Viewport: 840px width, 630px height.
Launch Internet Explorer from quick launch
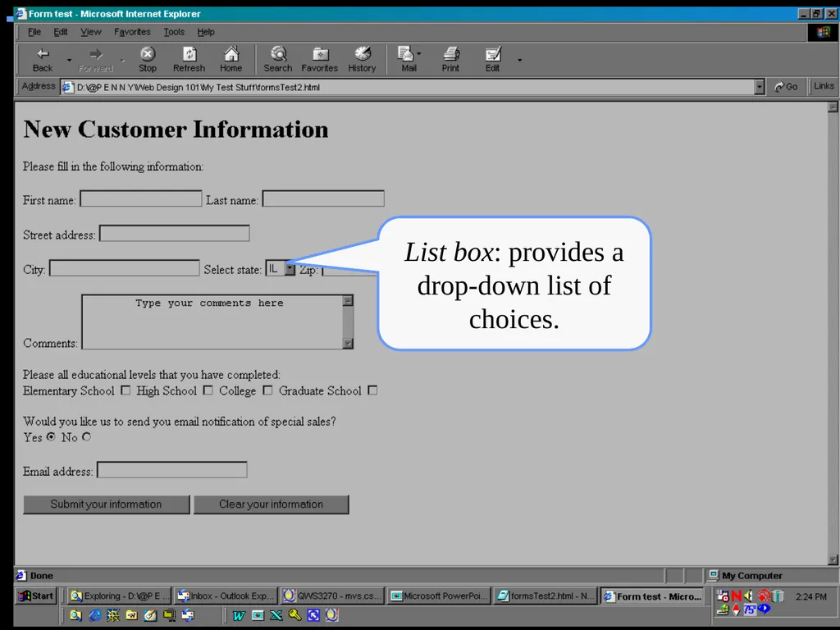tap(94, 615)
